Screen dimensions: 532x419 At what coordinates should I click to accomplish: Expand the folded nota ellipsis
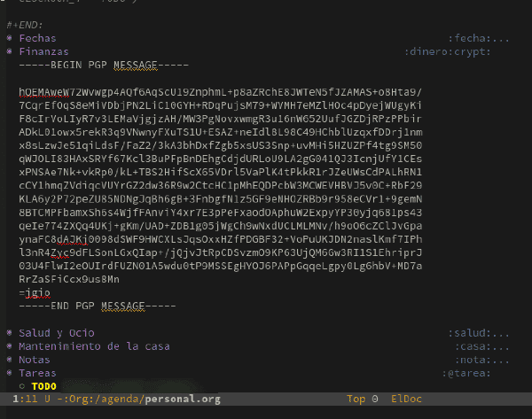tap(501, 360)
